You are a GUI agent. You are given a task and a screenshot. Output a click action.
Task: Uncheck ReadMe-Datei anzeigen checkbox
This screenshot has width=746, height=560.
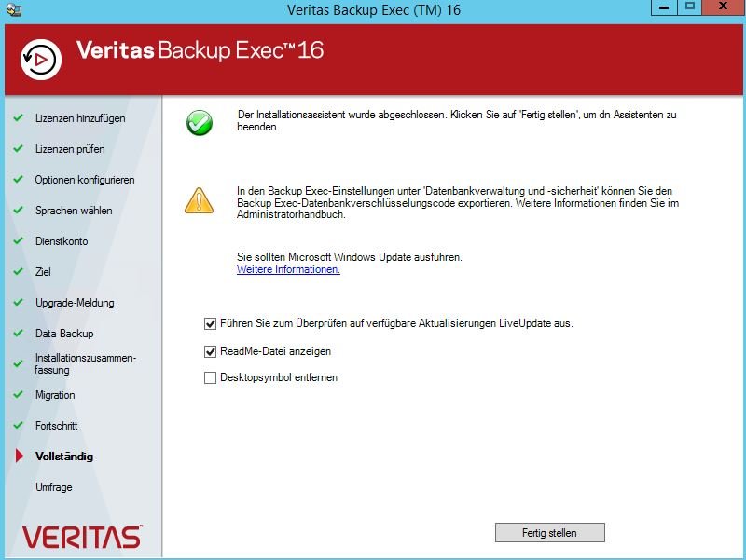tap(210, 352)
